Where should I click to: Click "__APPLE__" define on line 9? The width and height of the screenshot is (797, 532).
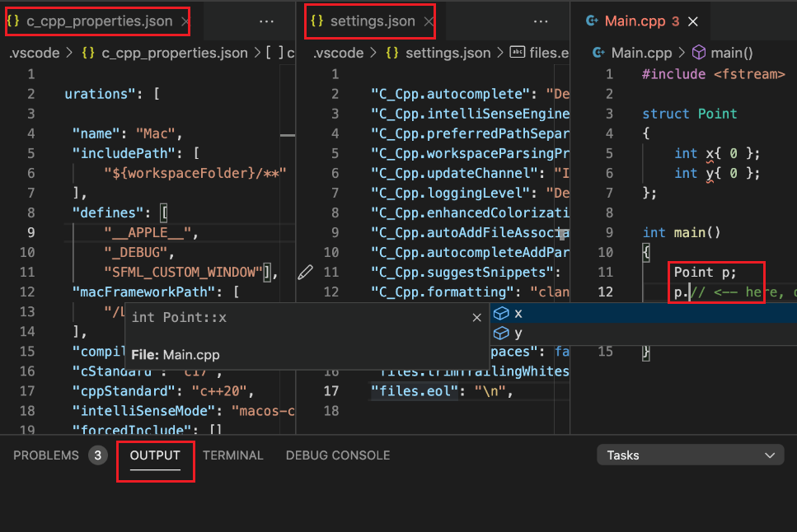point(148,233)
